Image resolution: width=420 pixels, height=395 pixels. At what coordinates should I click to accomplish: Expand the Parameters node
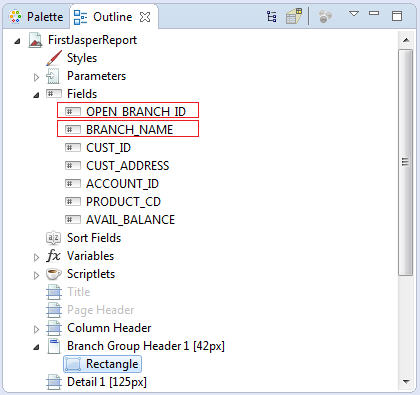[x=36, y=77]
